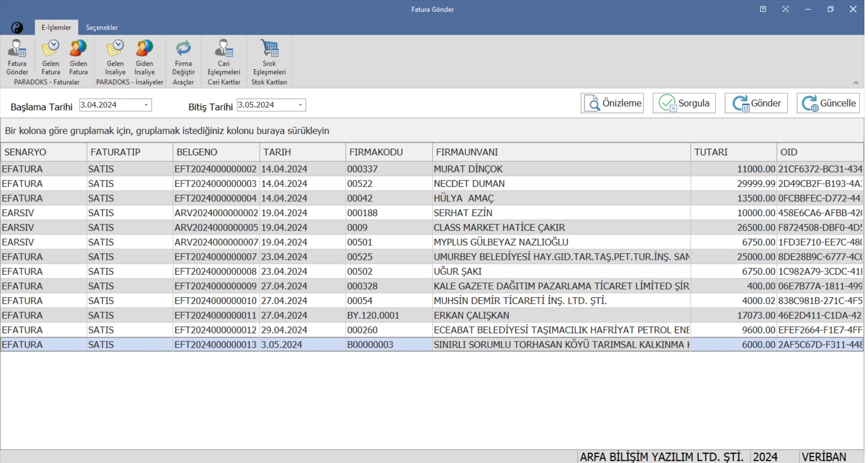Click firm code BY.120.0001
The width and height of the screenshot is (868, 463).
(x=389, y=316)
